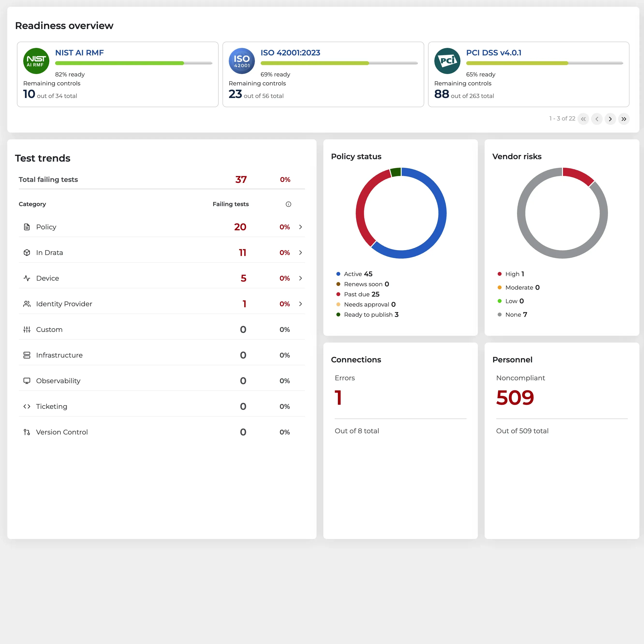Click the Noncompliant 509 personnel count
The image size is (644, 644).
[x=515, y=397]
